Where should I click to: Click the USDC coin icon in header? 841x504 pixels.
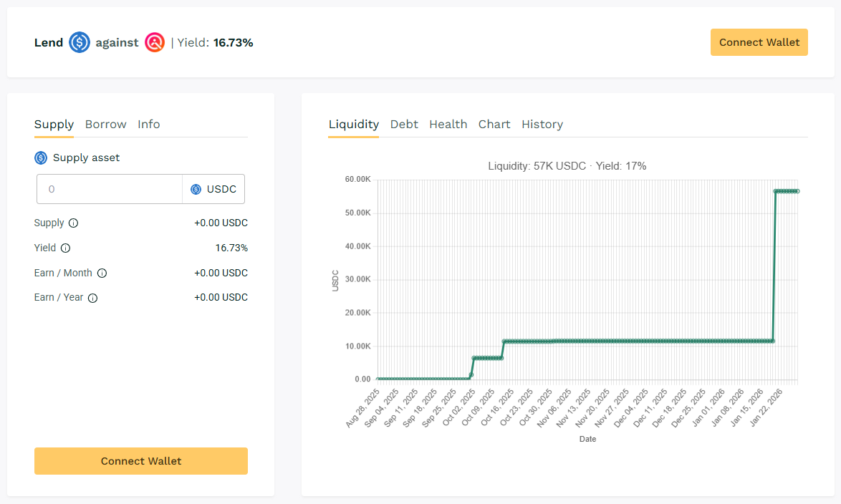[x=80, y=43]
